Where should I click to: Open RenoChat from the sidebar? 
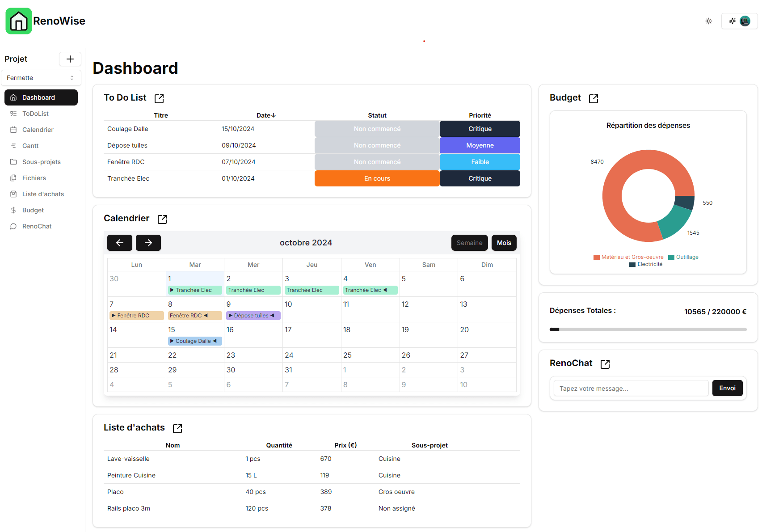37,226
